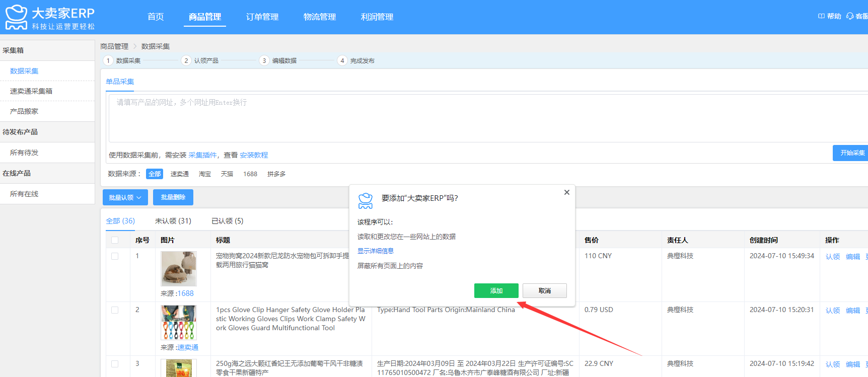Click the 1pcs Glove Clip Hanger title text
Screen dimensions: 868x377
pyautogui.click(x=291, y=319)
